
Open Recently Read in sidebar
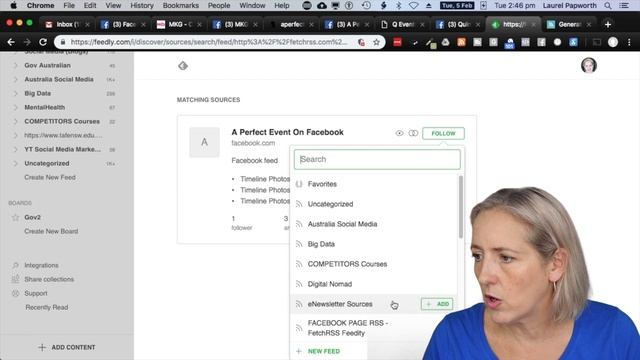click(x=47, y=307)
